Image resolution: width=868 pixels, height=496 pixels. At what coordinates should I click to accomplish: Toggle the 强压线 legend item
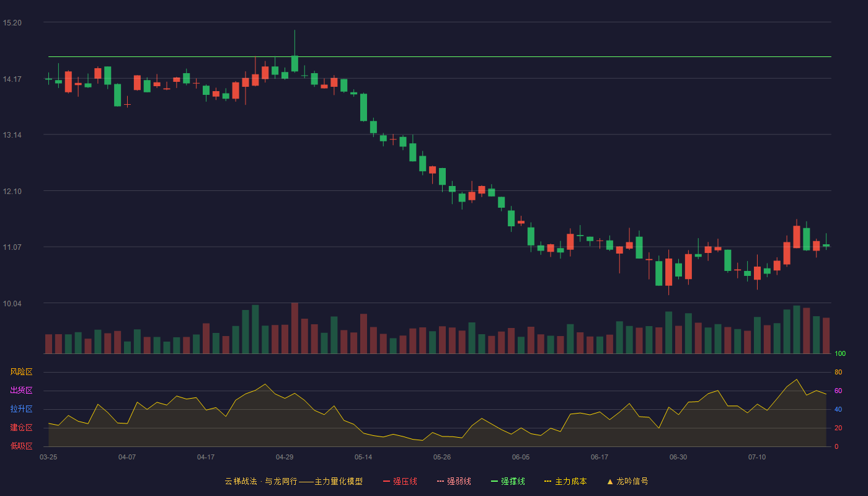(x=400, y=481)
